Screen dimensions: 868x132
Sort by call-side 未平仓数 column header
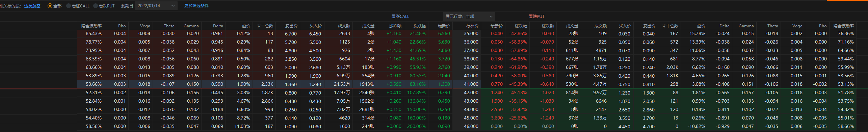point(265,26)
